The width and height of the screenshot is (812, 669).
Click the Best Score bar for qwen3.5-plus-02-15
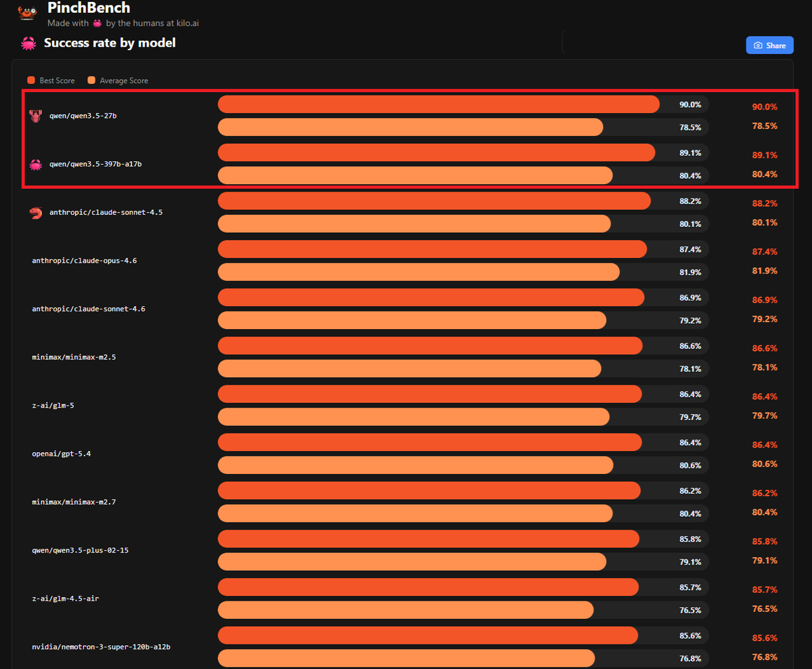(428, 538)
